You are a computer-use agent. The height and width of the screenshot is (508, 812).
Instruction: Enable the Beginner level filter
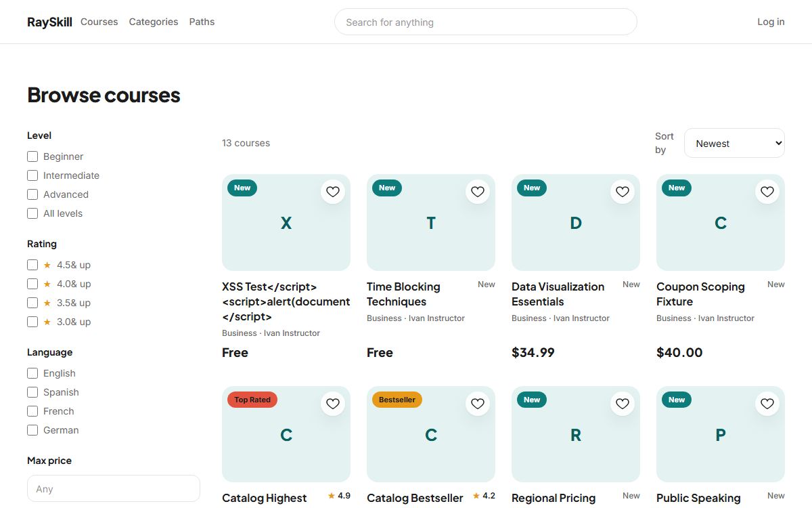pos(32,156)
